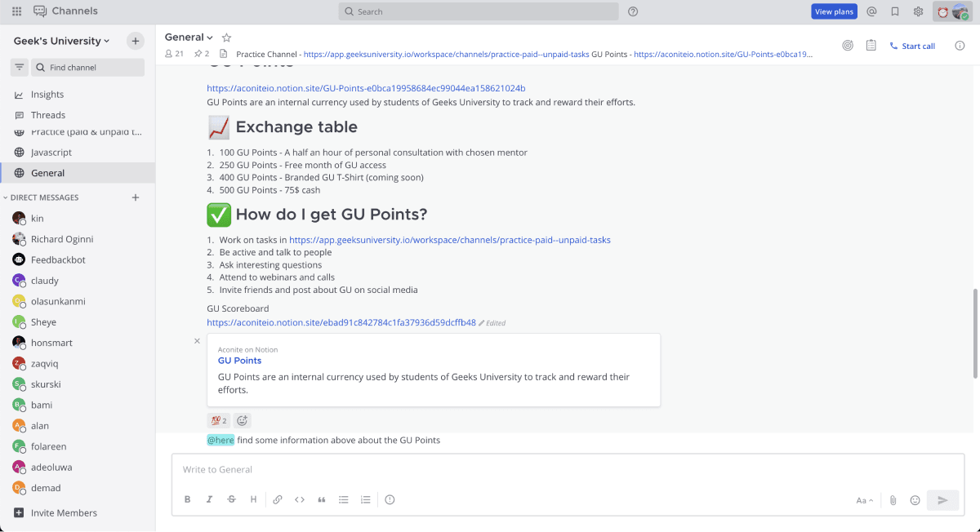
Task: Click the message list scrollbar
Action: [973, 333]
